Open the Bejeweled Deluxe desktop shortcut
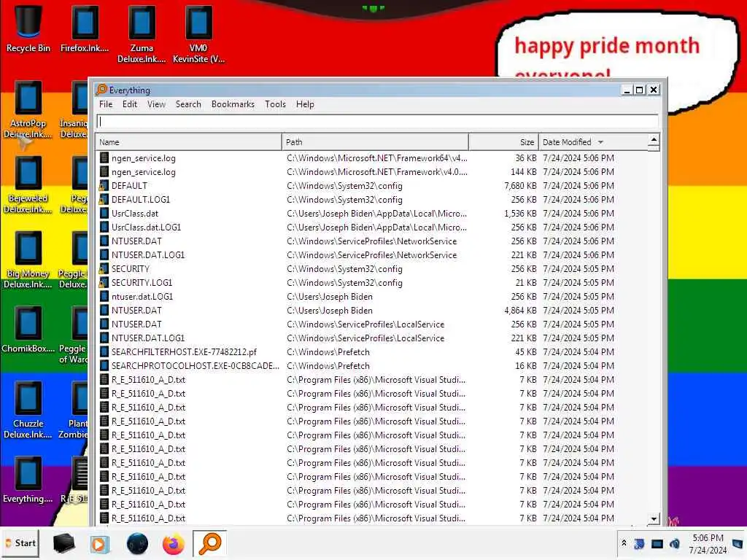 28,184
